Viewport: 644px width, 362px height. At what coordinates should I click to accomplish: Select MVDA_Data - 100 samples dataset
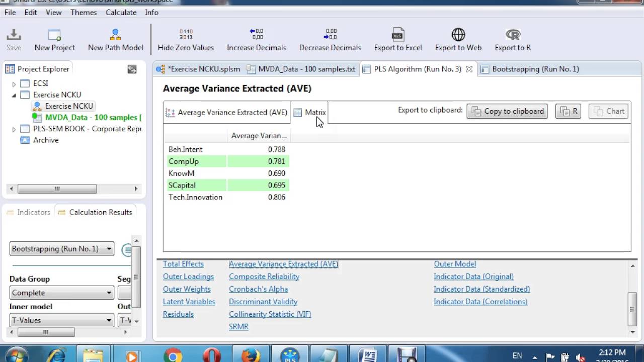coord(87,118)
